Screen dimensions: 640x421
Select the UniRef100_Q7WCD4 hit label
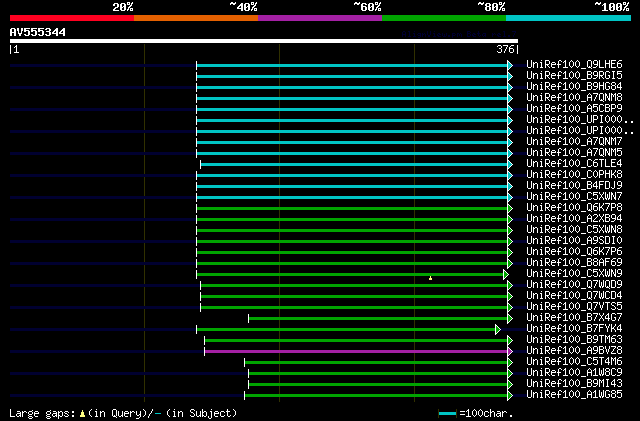[x=574, y=296]
